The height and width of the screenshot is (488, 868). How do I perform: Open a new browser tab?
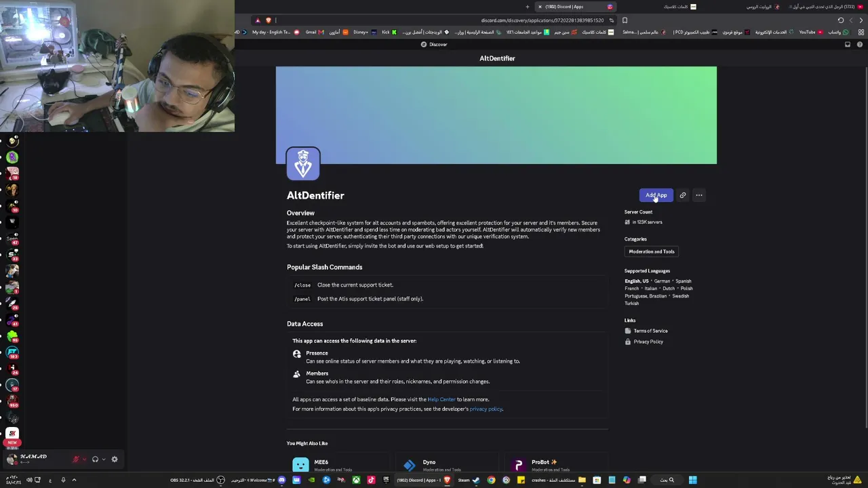(528, 7)
